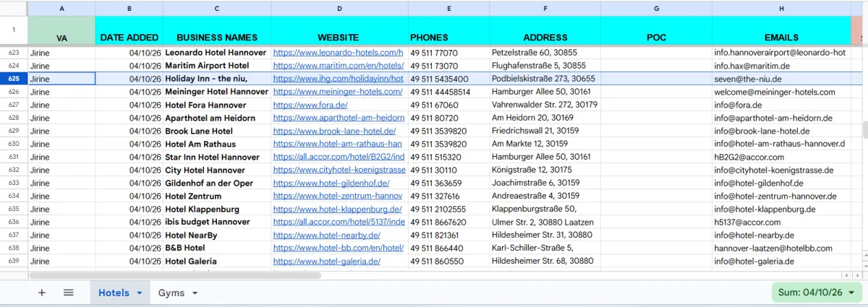Open the Hotels tab dropdown arrow

pos(139,293)
